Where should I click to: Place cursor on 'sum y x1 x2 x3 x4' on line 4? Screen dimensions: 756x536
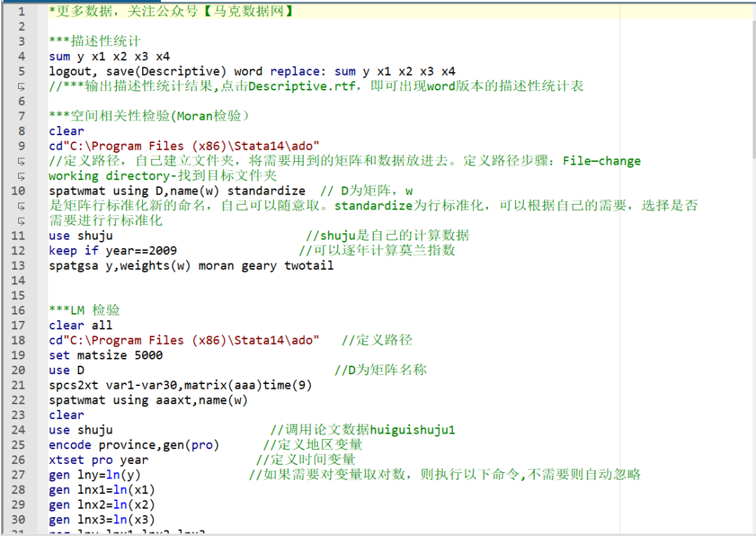pyautogui.click(x=109, y=57)
